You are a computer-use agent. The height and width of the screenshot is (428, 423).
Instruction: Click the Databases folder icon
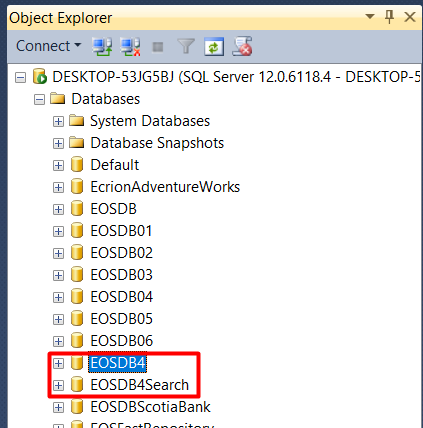[x=57, y=98]
